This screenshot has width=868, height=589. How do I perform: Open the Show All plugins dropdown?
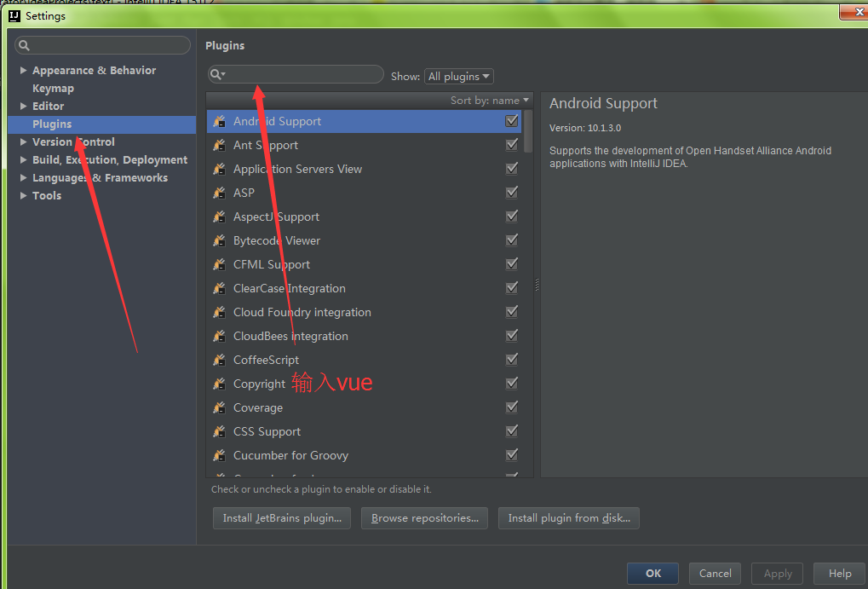coord(459,77)
